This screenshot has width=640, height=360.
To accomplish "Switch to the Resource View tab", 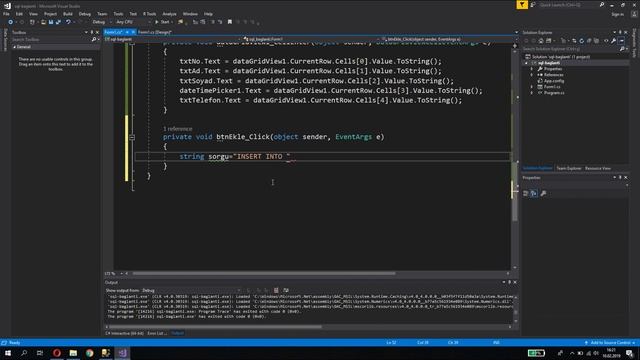I will 598,169.
